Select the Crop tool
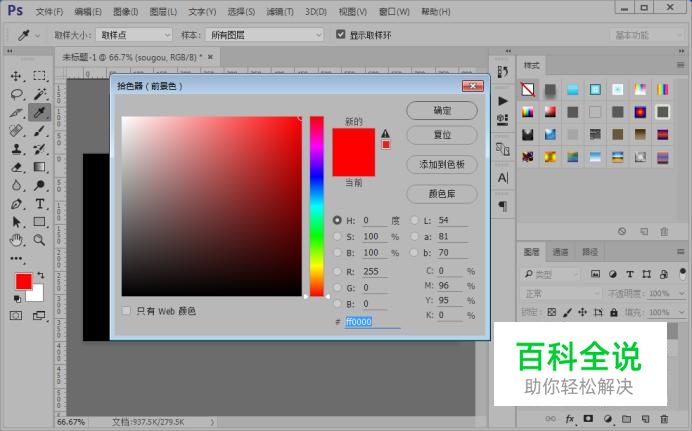Viewport: 692px width, 431px height. click(16, 112)
